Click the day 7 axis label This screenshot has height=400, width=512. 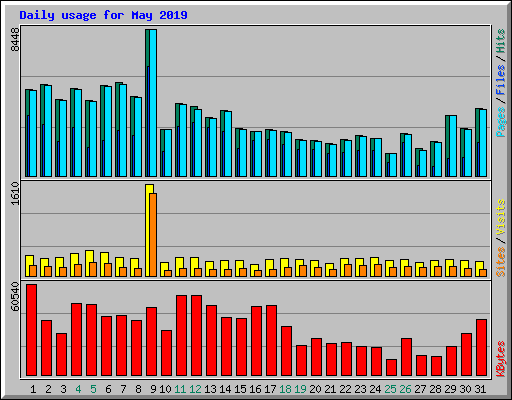(123, 389)
